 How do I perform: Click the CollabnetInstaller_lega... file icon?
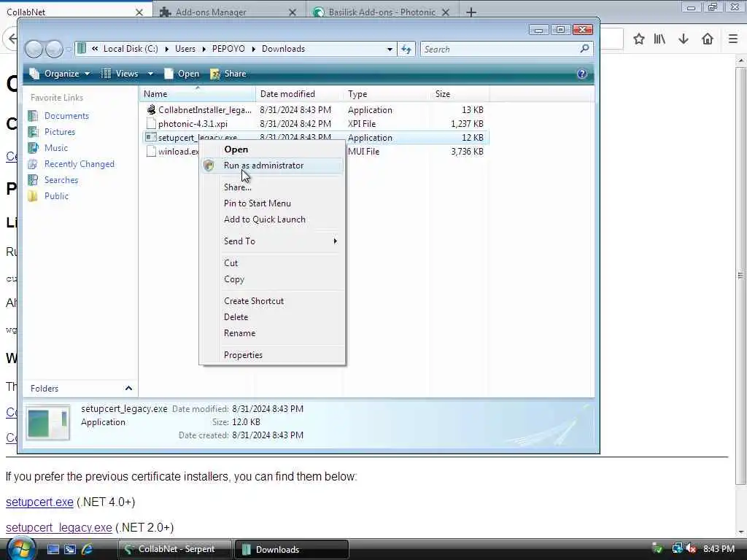click(151, 110)
